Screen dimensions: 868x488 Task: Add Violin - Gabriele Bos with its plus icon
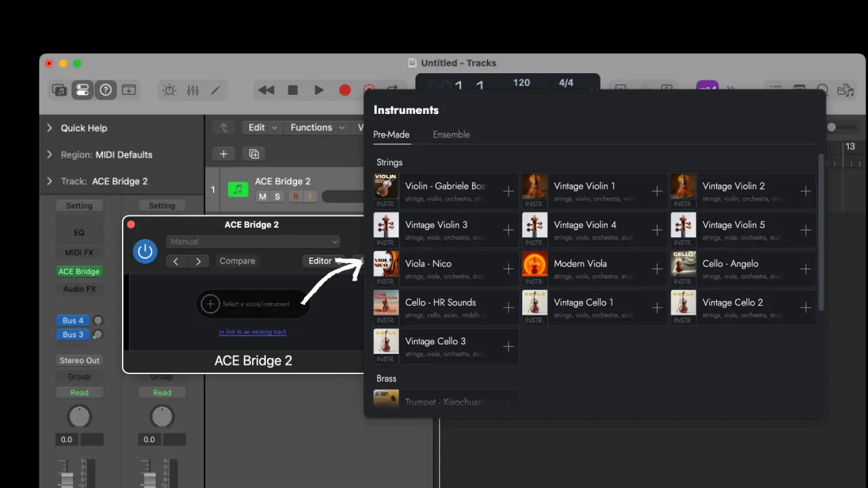pyautogui.click(x=508, y=191)
